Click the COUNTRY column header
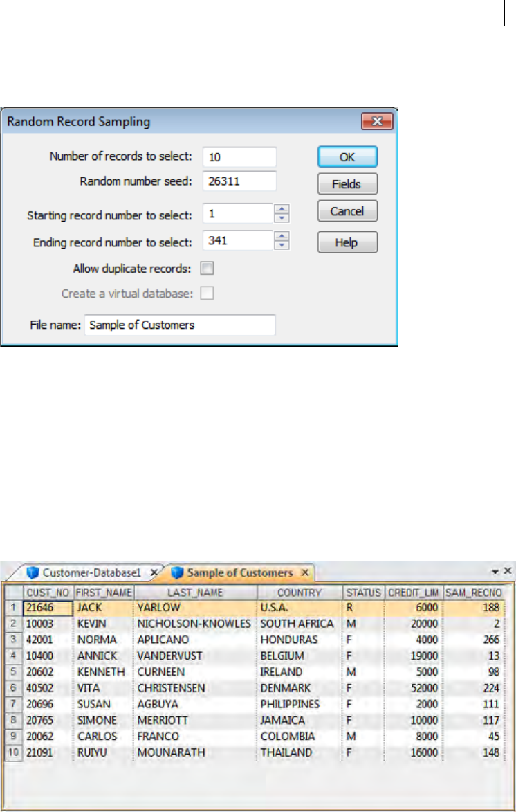 tap(300, 593)
